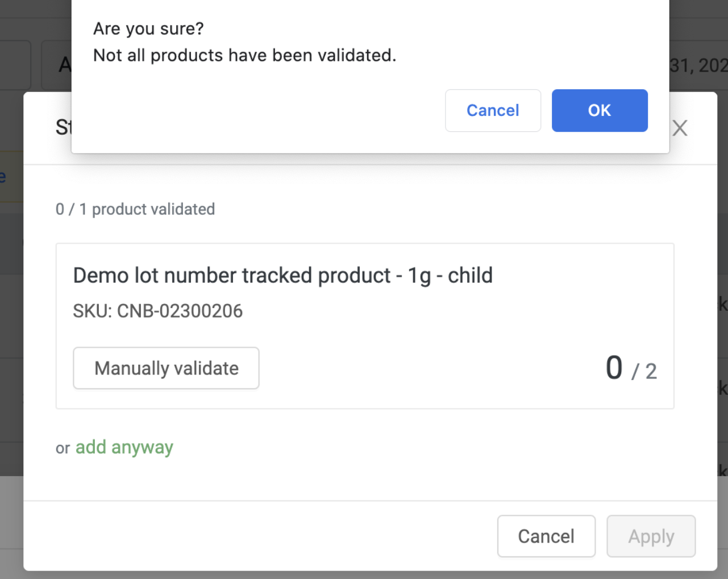Click the "0 / 1 product validated" status
The image size is (728, 579).
135,209
